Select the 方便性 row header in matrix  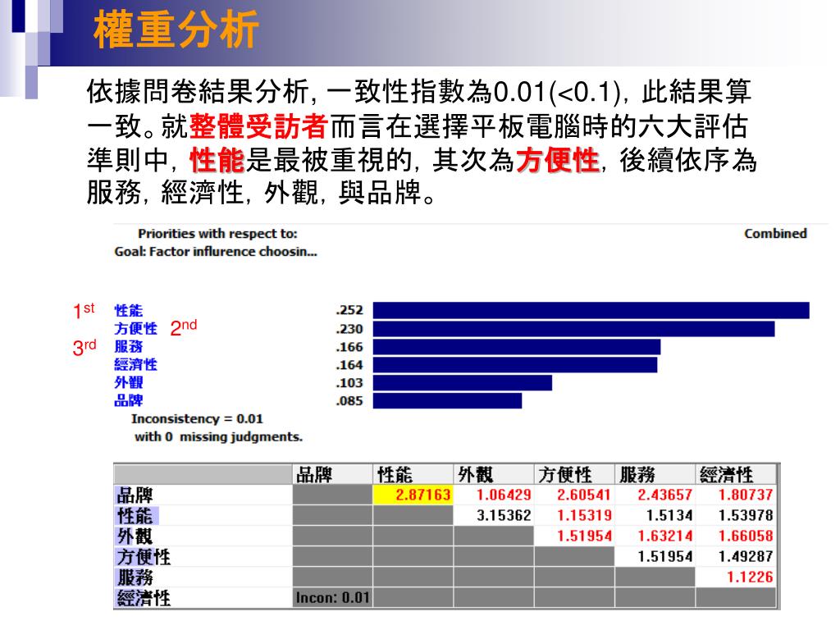pos(203,557)
